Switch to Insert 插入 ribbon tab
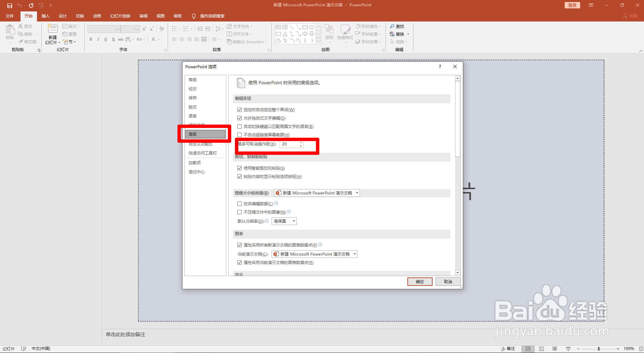The height and width of the screenshot is (353, 644). pos(45,16)
